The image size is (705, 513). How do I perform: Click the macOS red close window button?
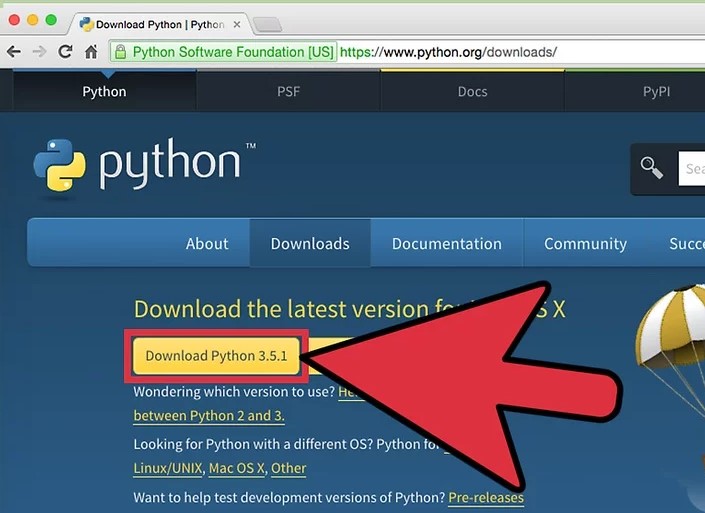click(14, 20)
